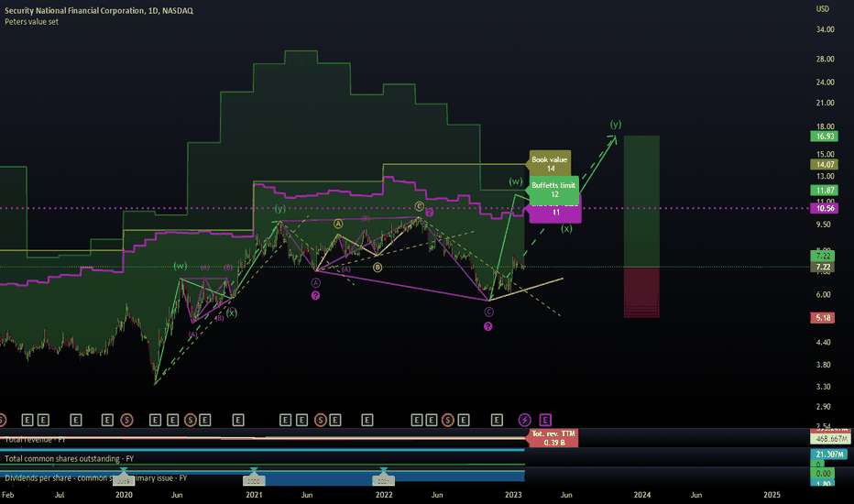Screen dimensions: 854x504
Task: Click the lone earnings E marker before 2023
Action: tap(497, 420)
